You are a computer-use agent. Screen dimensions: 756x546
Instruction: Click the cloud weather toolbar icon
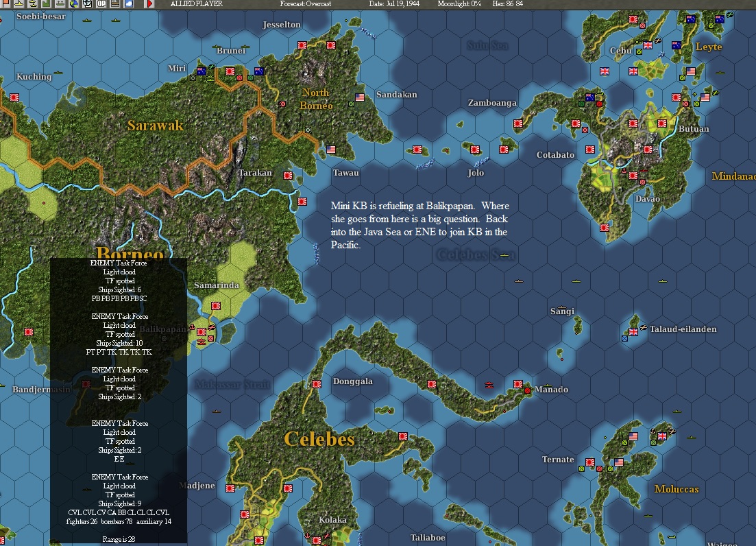pyautogui.click(x=129, y=3)
